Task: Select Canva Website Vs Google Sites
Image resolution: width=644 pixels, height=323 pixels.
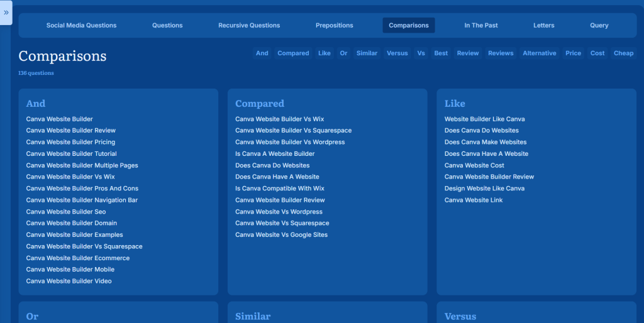Action: tap(281, 235)
